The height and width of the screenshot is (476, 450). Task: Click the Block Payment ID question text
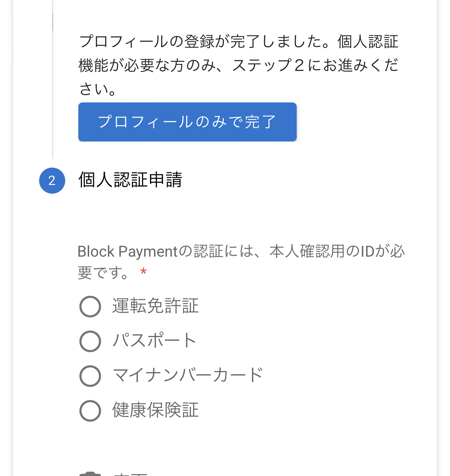pyautogui.click(x=241, y=262)
